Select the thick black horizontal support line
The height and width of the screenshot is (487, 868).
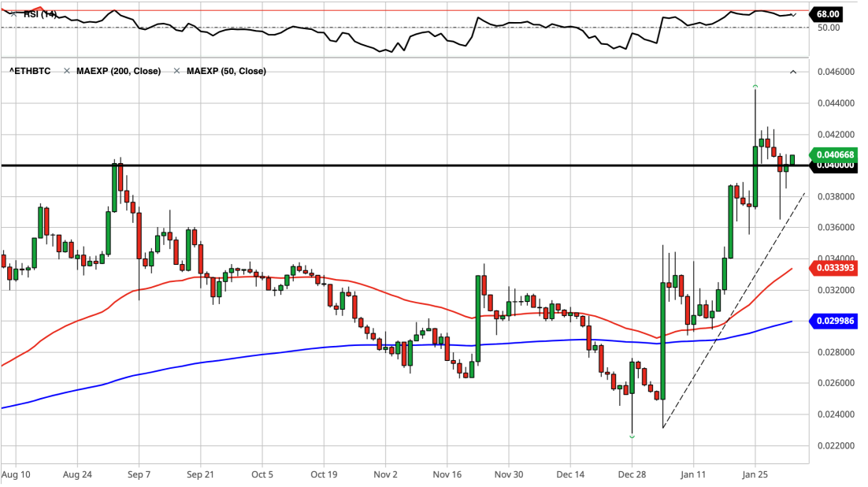coord(404,165)
